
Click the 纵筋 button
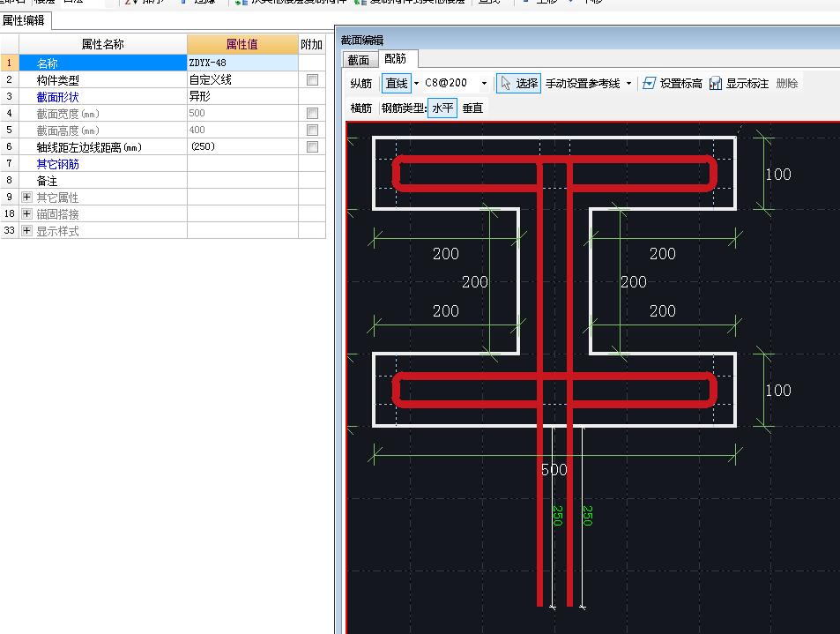tap(361, 83)
